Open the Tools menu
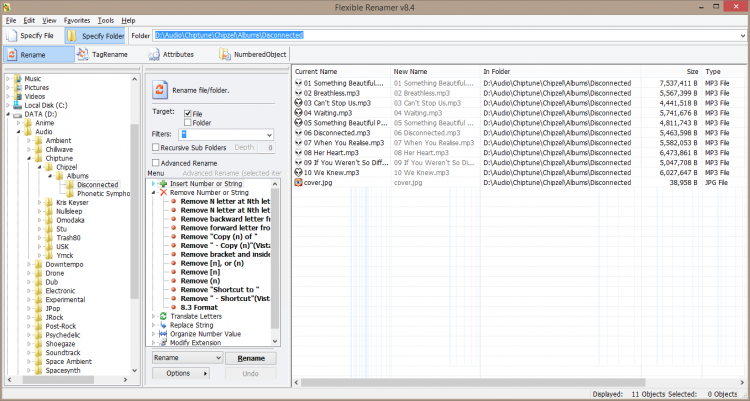 tap(106, 21)
